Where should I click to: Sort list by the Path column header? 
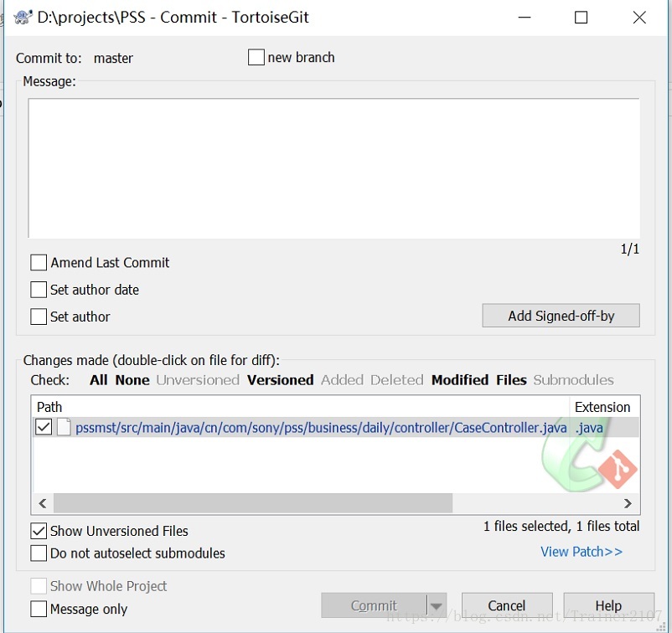[x=301, y=407]
